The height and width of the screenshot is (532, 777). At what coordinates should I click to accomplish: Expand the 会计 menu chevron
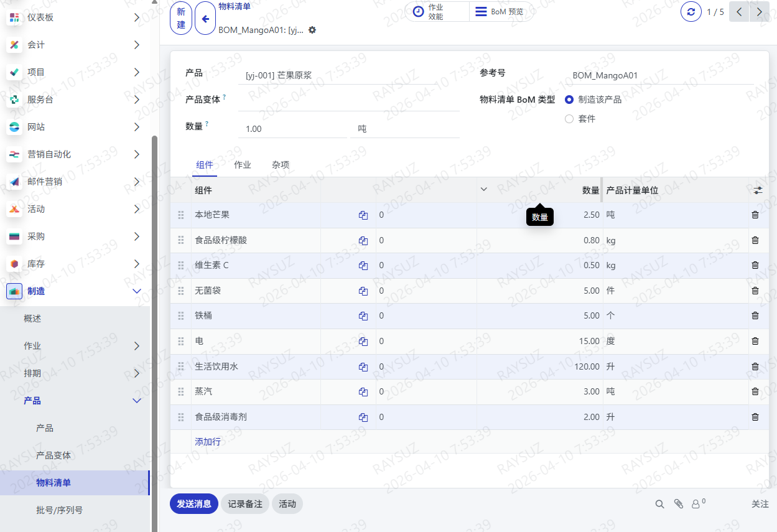coord(137,45)
